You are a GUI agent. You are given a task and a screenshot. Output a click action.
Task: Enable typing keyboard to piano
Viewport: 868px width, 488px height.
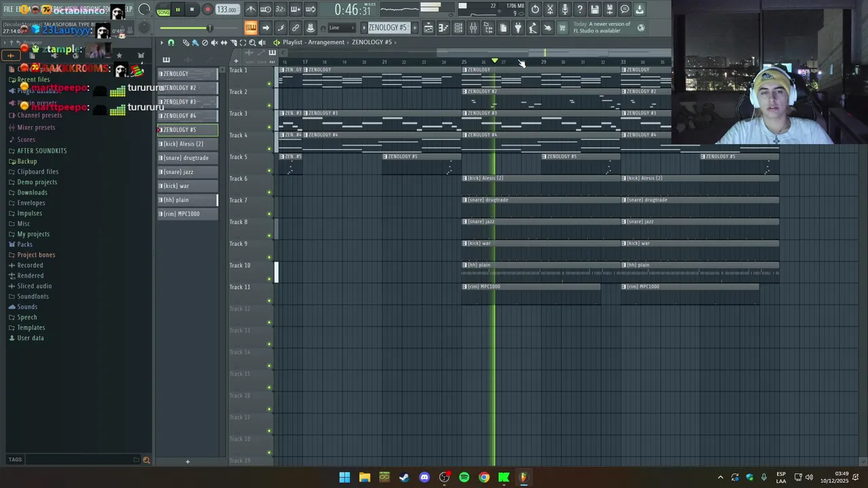251,28
